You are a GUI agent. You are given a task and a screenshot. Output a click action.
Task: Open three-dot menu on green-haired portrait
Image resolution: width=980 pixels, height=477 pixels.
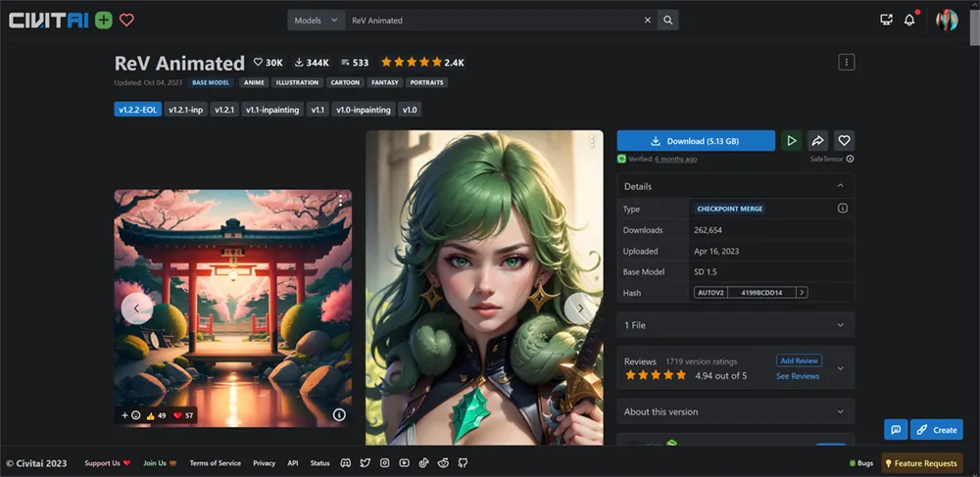click(x=592, y=142)
